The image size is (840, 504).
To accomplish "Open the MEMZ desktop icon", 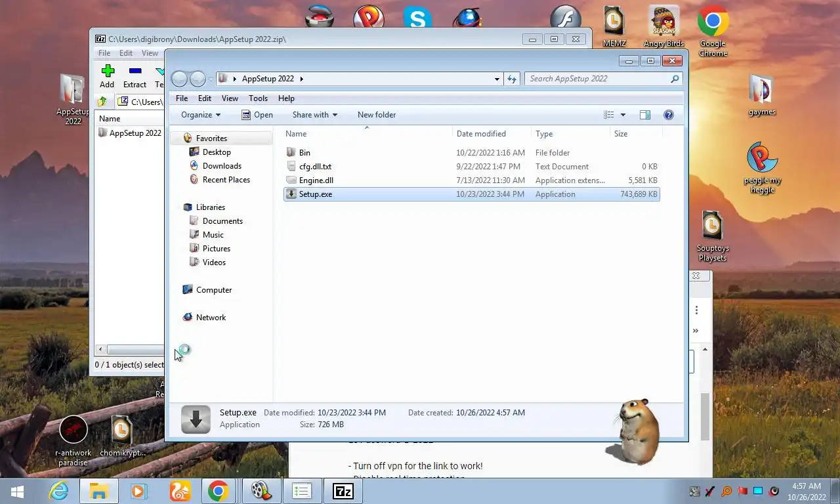I will 614,27.
